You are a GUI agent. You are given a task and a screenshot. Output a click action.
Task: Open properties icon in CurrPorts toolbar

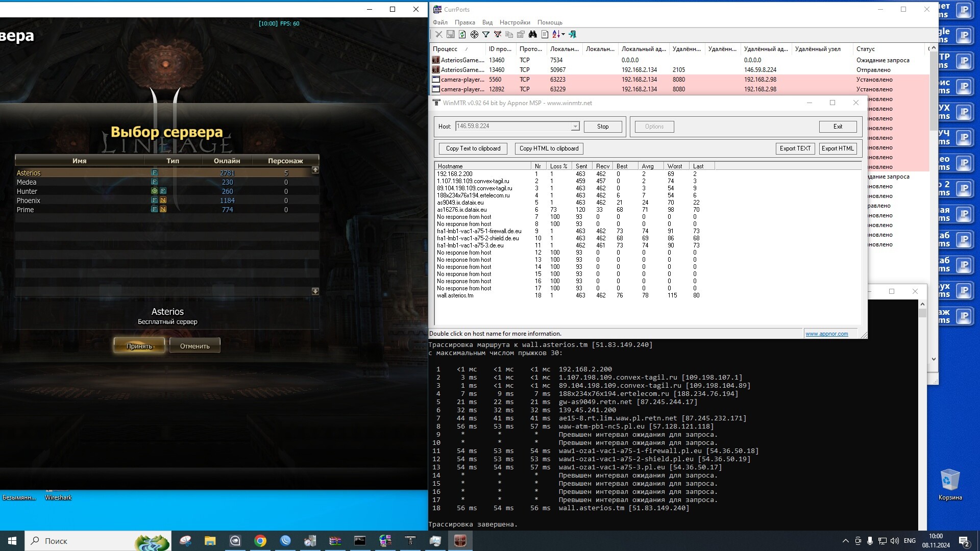point(521,34)
